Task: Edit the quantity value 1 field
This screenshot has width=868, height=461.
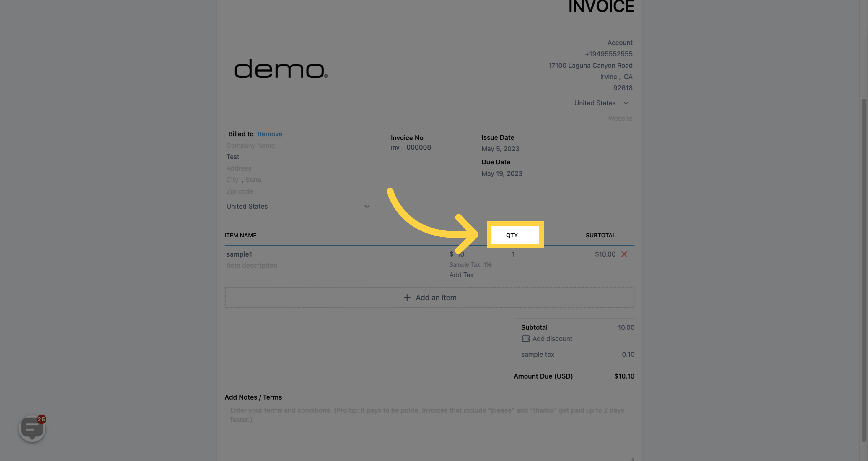Action: pos(513,254)
